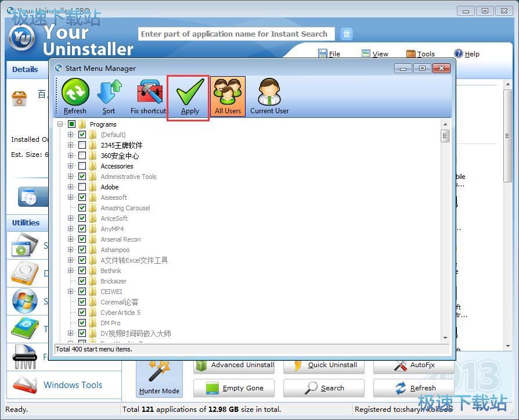Uncheck the Aiseesoft checkbox
Viewport: 519px width, 420px height.
(82, 197)
